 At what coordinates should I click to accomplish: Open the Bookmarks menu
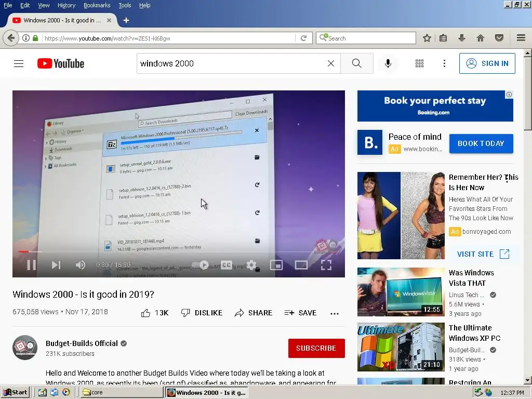(97, 5)
